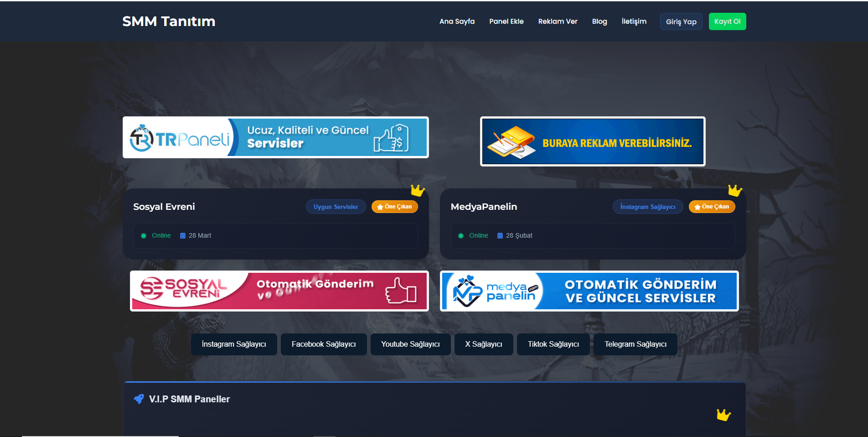Click the crown icon above MedyaPanelin card
Image resolution: width=868 pixels, height=437 pixels.
point(735,190)
